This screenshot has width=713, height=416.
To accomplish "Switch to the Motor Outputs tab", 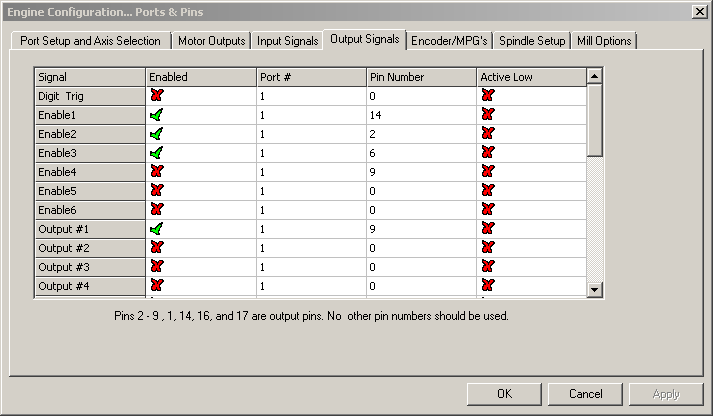I will coord(211,41).
